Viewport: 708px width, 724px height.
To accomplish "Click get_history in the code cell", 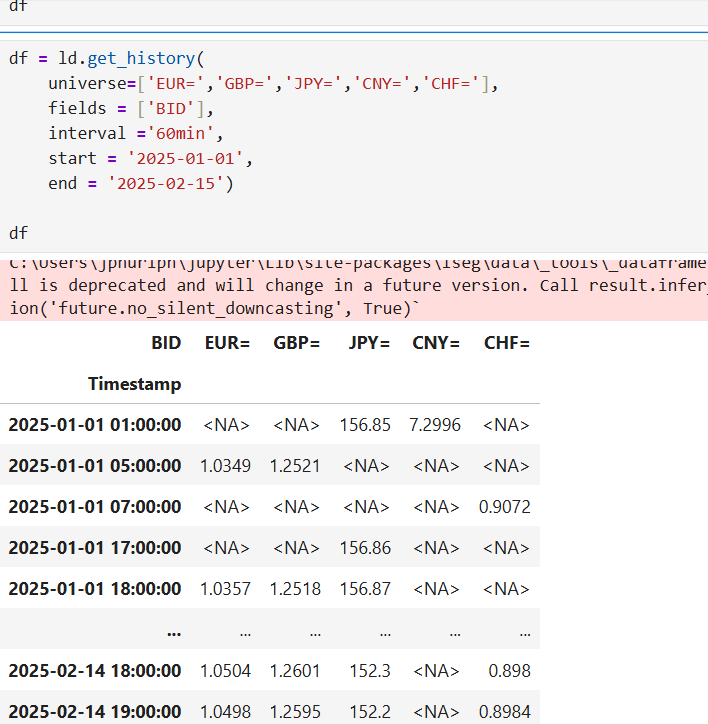I will 141,59.
